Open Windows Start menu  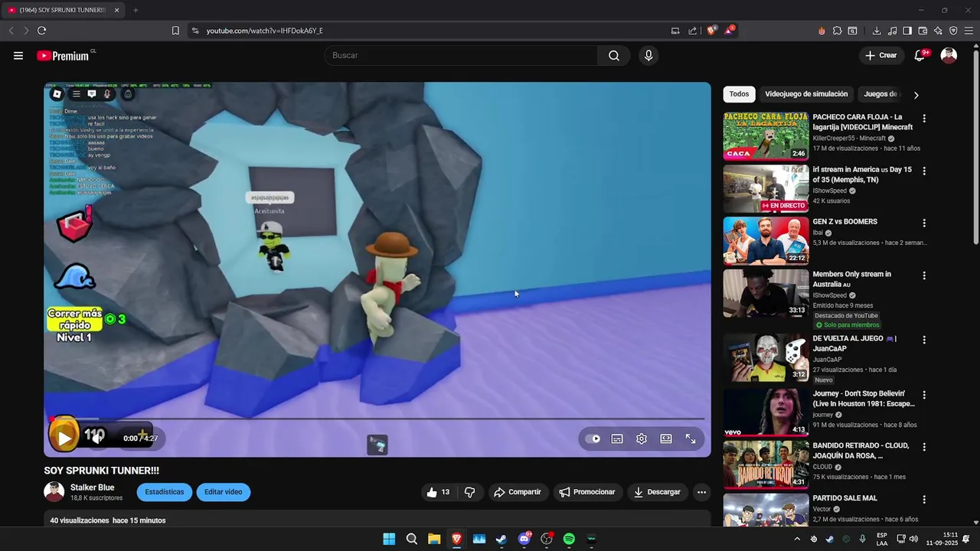tap(389, 539)
